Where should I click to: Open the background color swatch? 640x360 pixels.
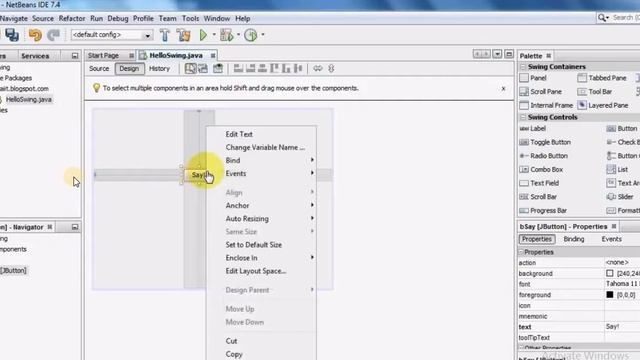click(609, 273)
